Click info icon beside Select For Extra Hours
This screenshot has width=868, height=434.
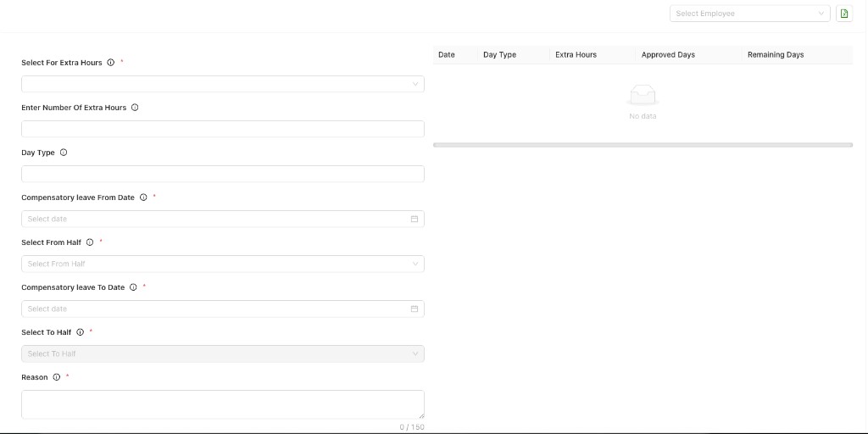[111, 63]
